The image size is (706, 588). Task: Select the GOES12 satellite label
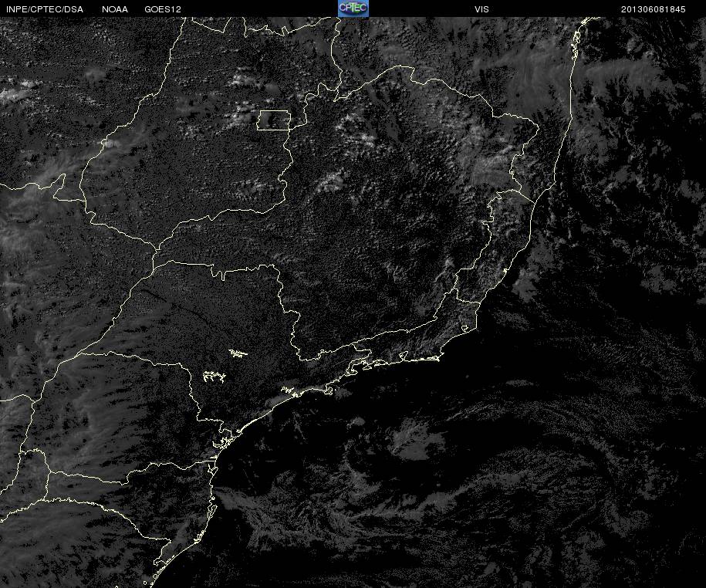163,9
